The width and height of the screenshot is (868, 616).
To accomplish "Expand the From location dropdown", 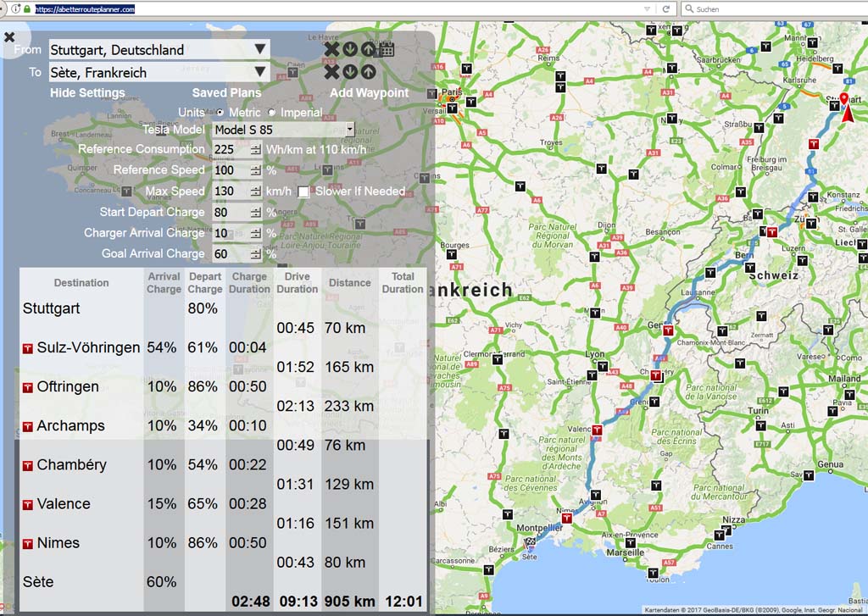I will [260, 49].
